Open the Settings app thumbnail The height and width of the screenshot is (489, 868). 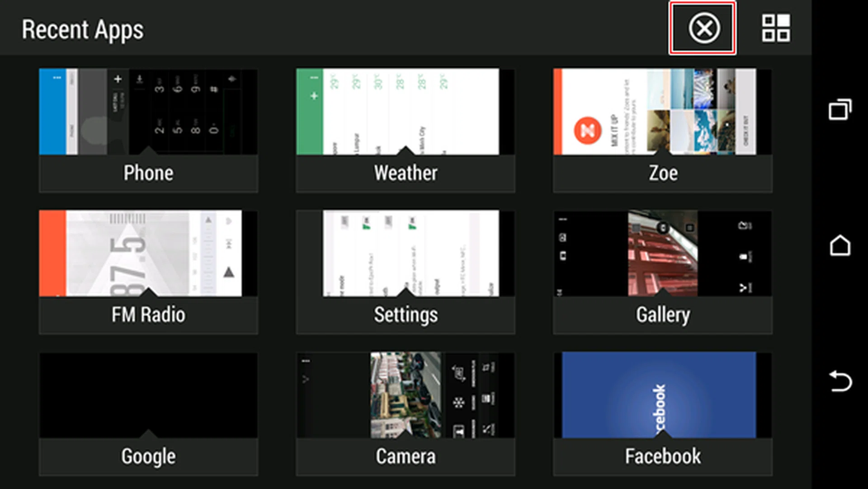pyautogui.click(x=405, y=253)
